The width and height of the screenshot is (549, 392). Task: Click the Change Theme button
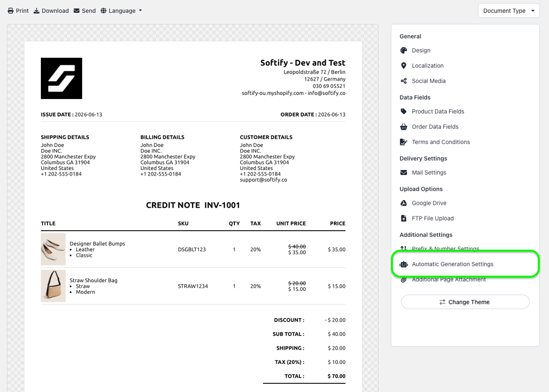(465, 302)
